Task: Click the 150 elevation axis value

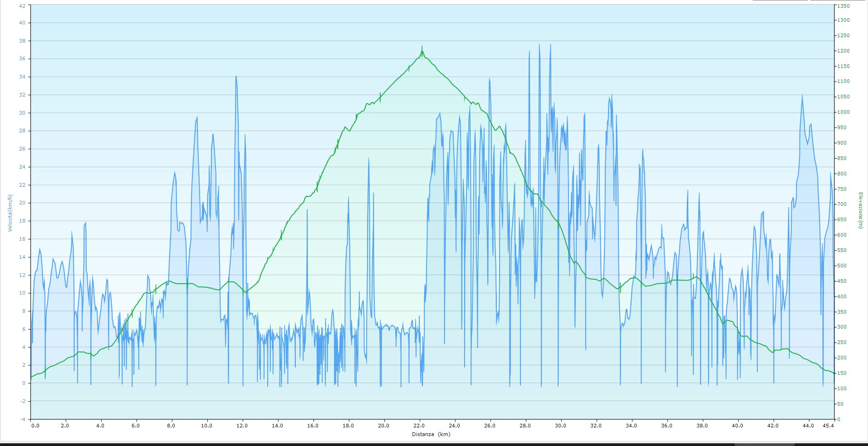Action: pyautogui.click(x=842, y=373)
